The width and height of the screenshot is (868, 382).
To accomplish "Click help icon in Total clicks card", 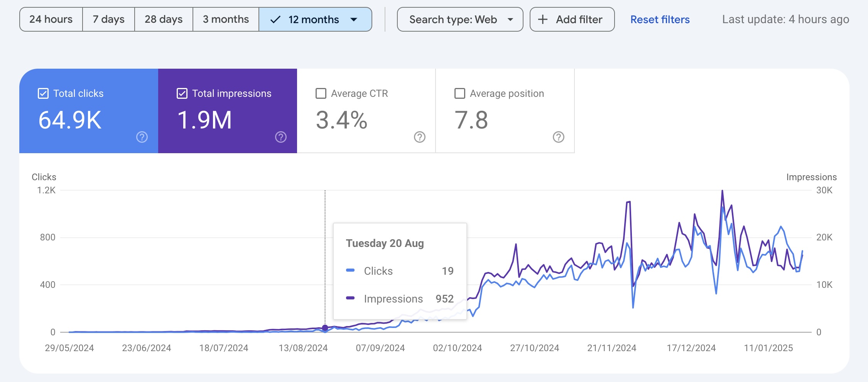I will [x=142, y=137].
